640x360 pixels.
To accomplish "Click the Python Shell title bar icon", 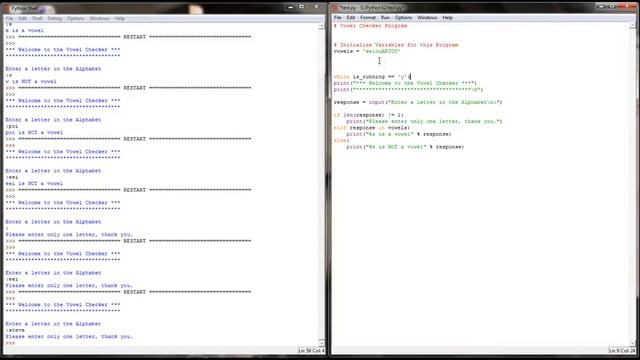I will (7, 8).
